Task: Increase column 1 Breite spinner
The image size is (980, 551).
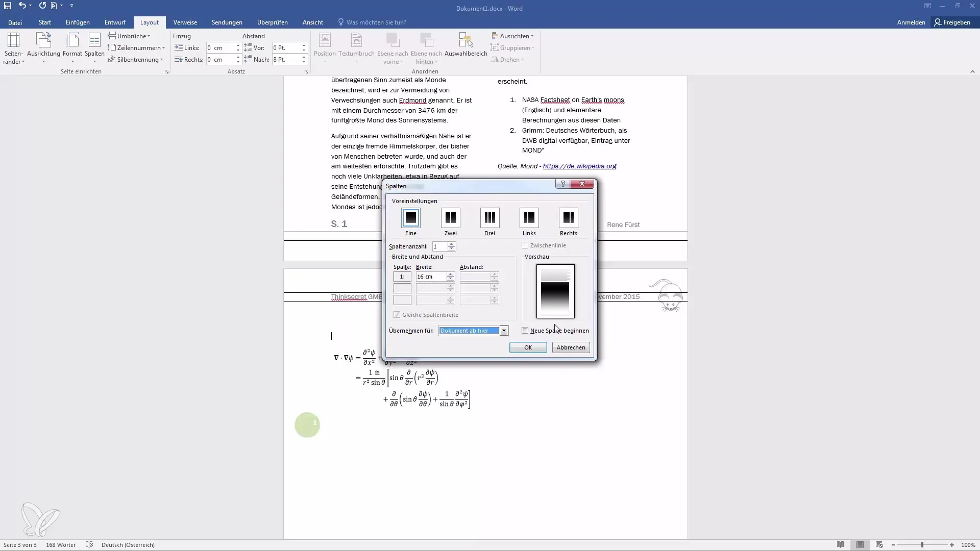Action: click(x=450, y=274)
